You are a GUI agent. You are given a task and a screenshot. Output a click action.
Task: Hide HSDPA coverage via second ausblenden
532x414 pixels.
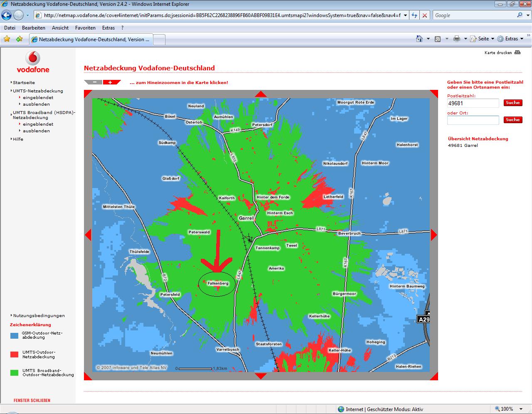[x=36, y=131]
